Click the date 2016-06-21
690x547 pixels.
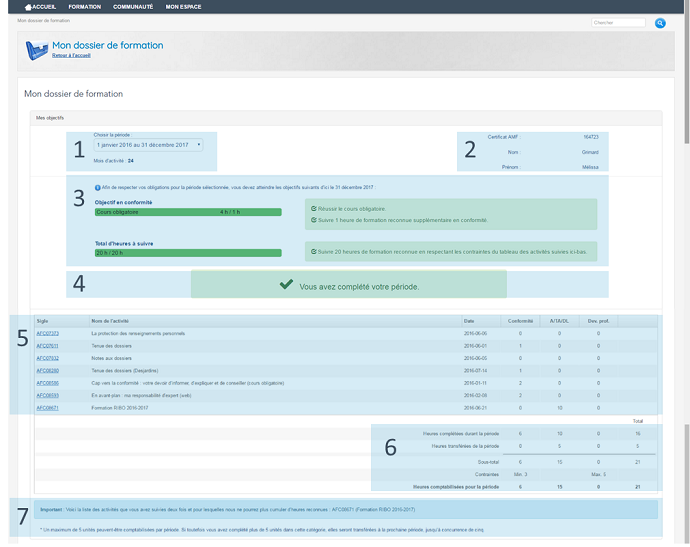tap(475, 408)
